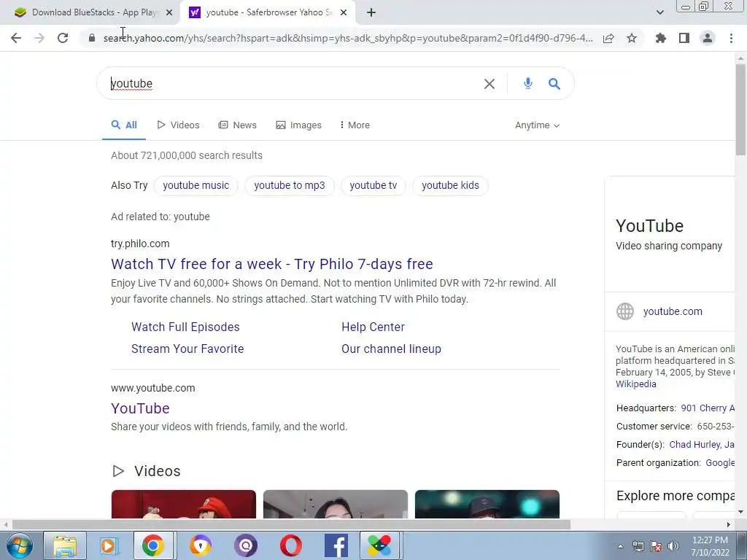Open the Mario video thumbnail
The height and width of the screenshot is (560, 747).
pyautogui.click(x=183, y=504)
